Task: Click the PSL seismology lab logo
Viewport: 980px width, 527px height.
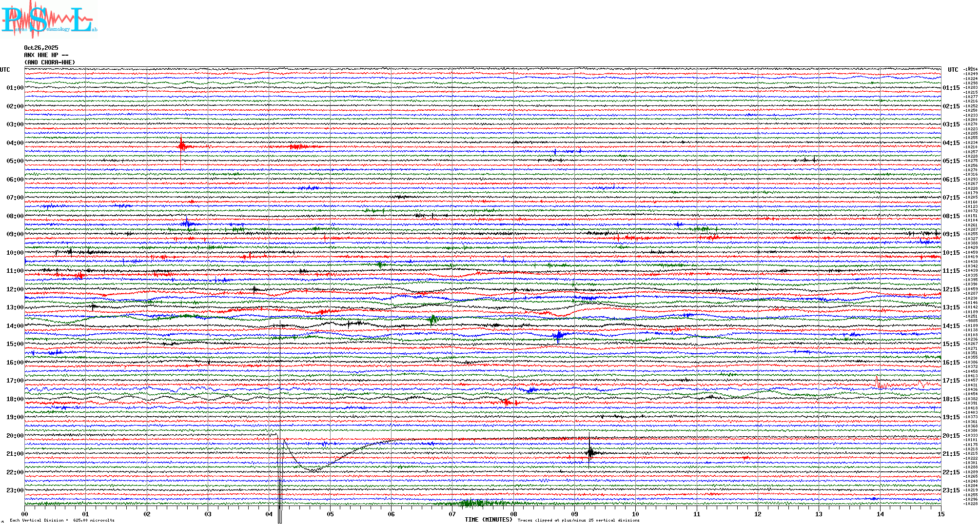Action: click(x=49, y=20)
